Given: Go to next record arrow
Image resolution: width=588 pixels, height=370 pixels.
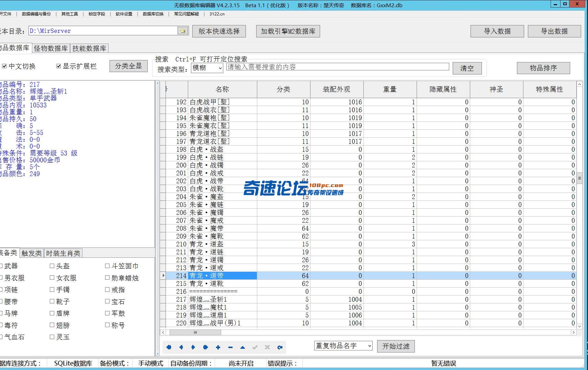Looking at the screenshot, I should pyautogui.click(x=193, y=347).
